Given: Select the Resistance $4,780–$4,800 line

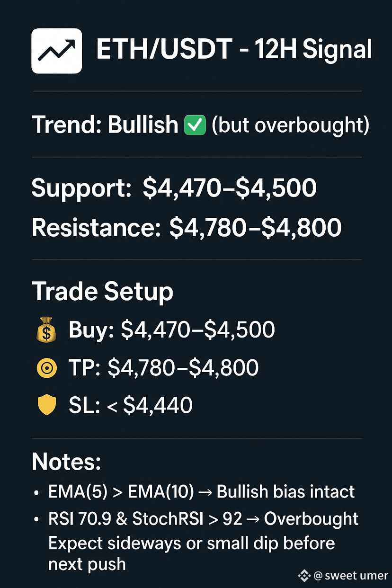Looking at the screenshot, I should coord(186,228).
